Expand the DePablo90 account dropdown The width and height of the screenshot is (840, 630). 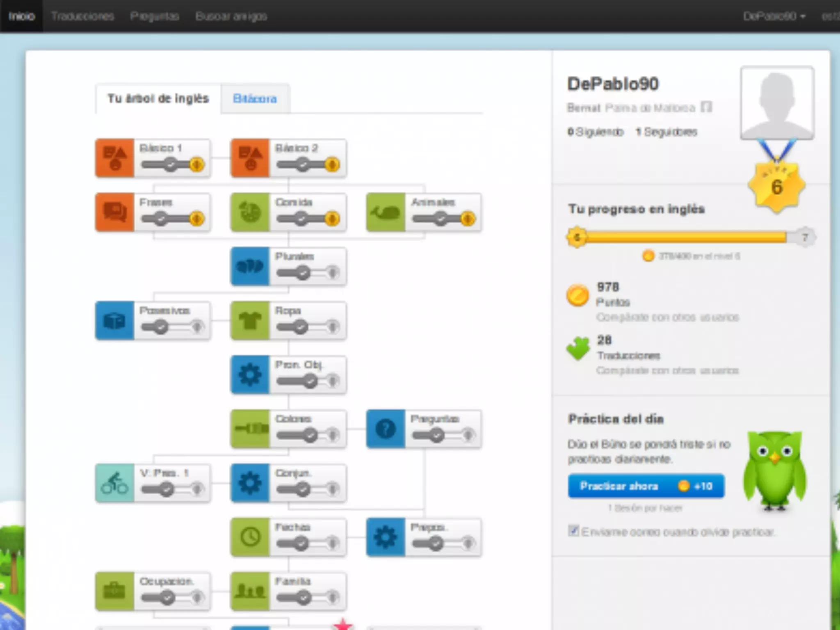pos(774,16)
